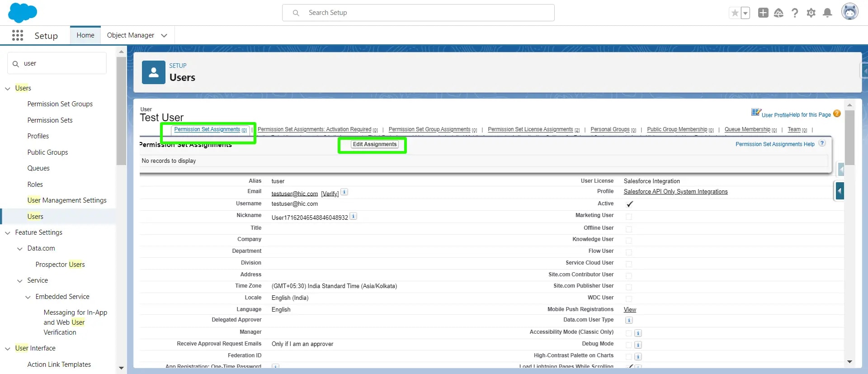
Task: Open the favorites list dropdown arrow
Action: click(745, 13)
